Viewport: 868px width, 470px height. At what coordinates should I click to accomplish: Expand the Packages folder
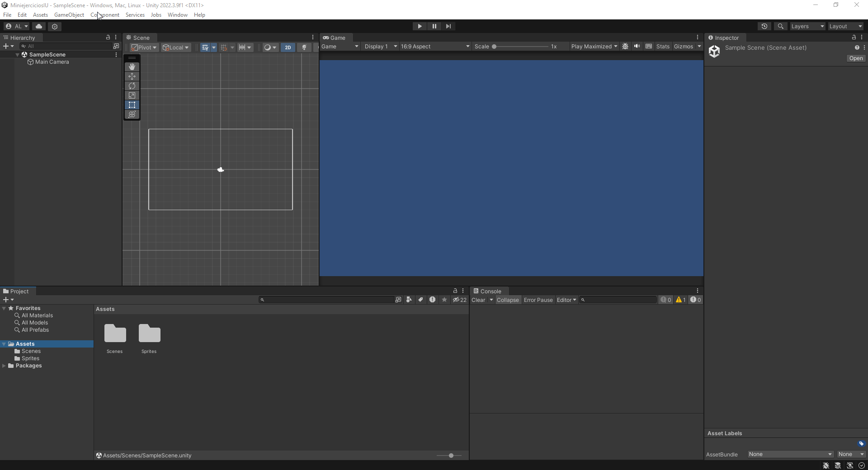coord(4,366)
